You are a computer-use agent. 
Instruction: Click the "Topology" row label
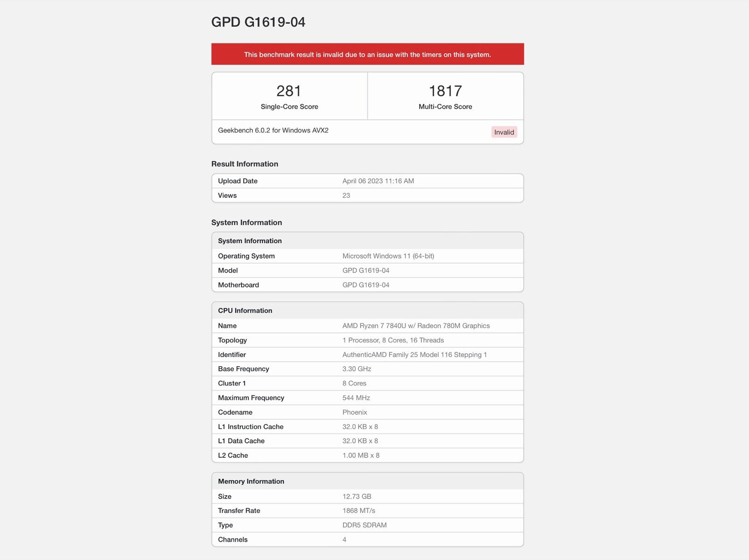click(232, 340)
